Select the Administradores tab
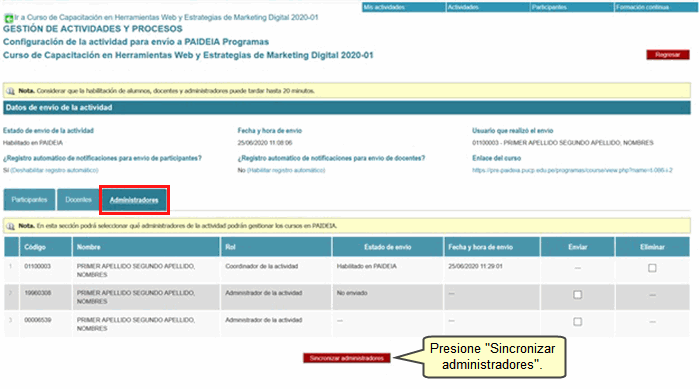Viewport: 700px width, 389px height. [134, 200]
